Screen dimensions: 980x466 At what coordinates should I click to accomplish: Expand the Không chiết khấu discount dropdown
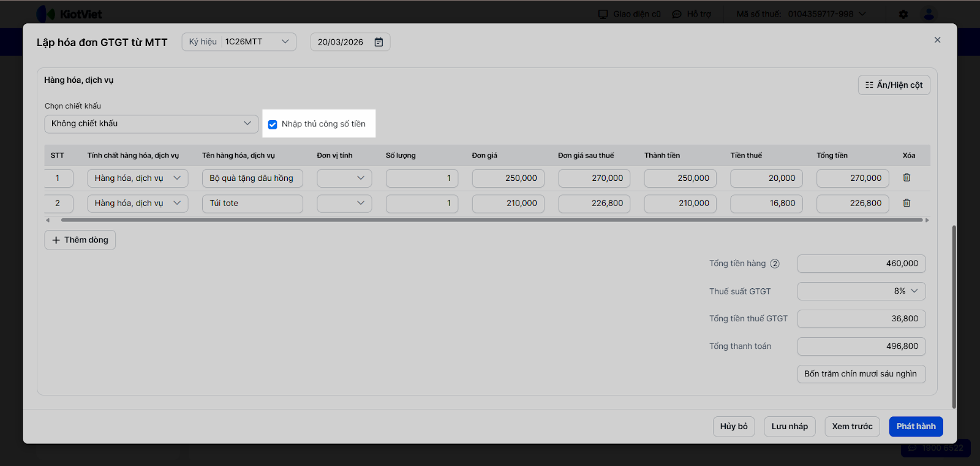tap(151, 124)
